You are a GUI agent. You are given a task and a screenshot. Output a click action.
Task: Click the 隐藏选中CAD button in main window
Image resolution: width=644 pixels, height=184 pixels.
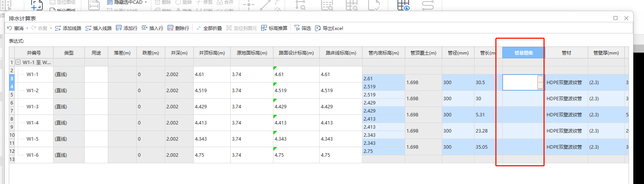124,2
